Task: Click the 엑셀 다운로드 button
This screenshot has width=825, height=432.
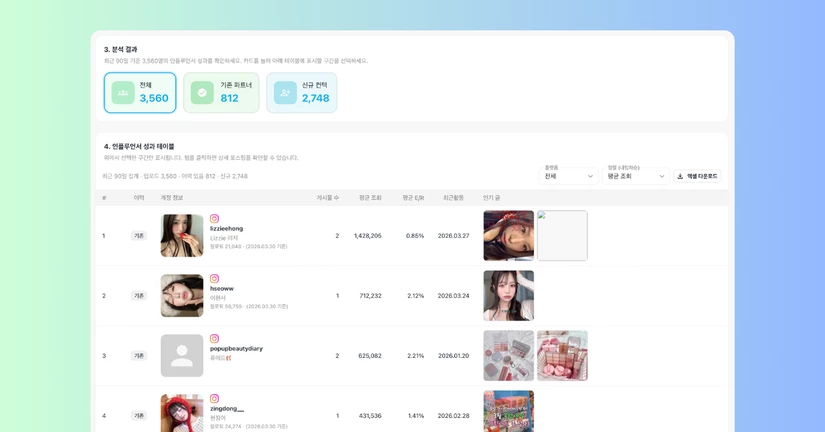Action: point(697,176)
